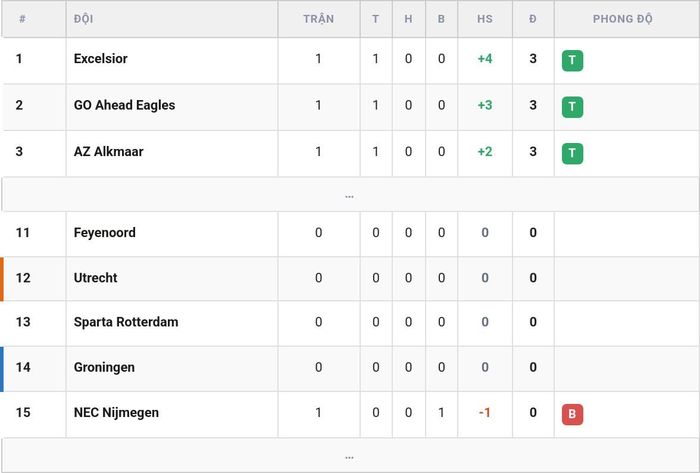
Task: Open the Utrecht team link
Action: pos(96,278)
